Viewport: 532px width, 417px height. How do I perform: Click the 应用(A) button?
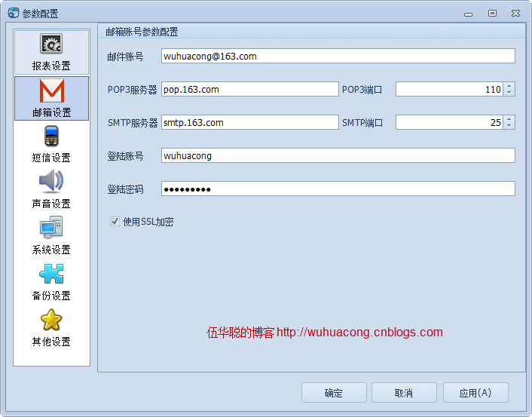[x=475, y=393]
